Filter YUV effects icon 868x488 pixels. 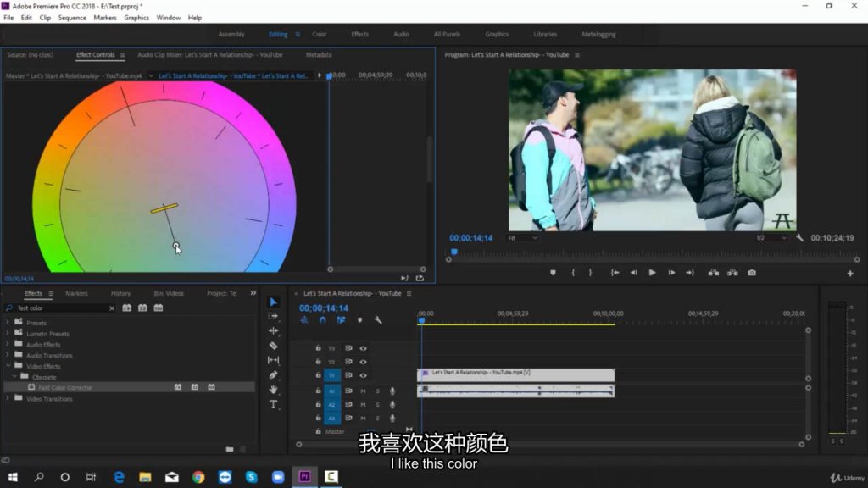pos(159,308)
